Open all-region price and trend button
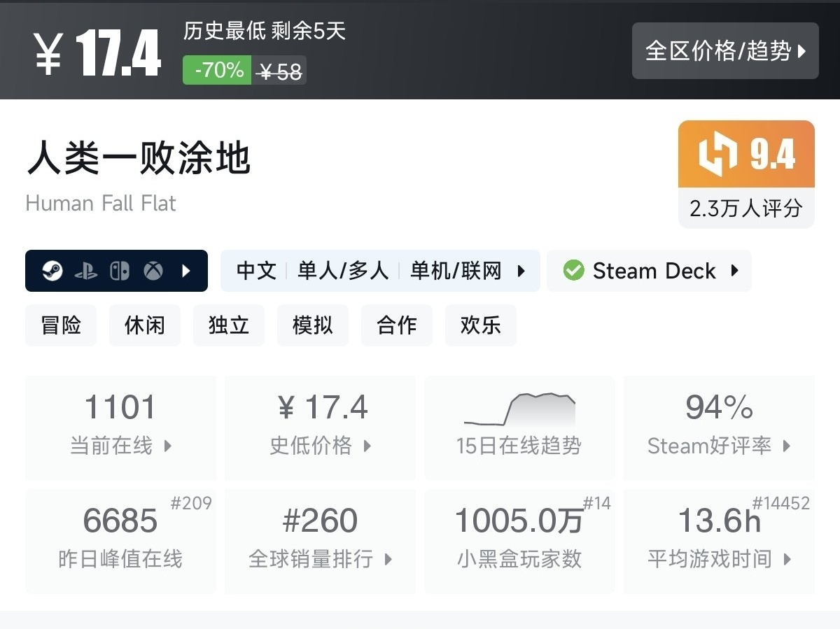 click(x=725, y=51)
